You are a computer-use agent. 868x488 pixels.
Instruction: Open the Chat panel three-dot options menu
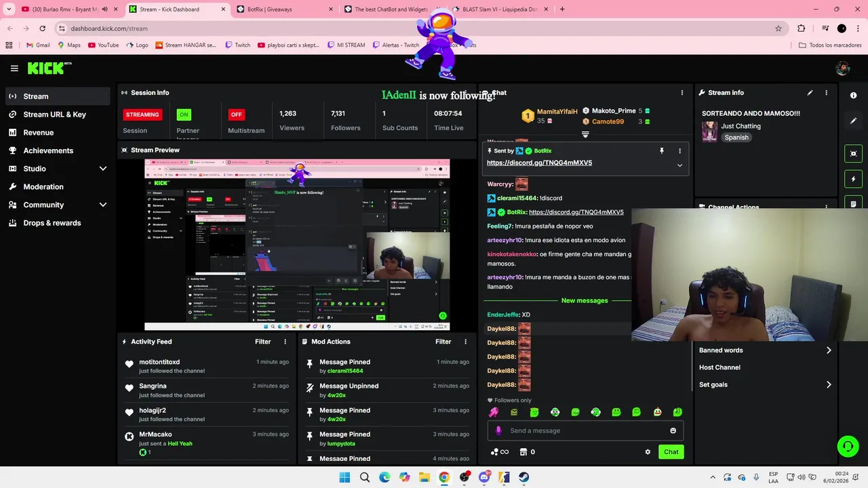[x=682, y=93]
